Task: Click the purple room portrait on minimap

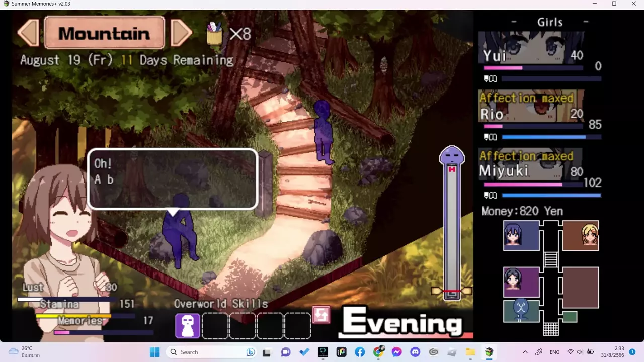Action: click(x=521, y=282)
